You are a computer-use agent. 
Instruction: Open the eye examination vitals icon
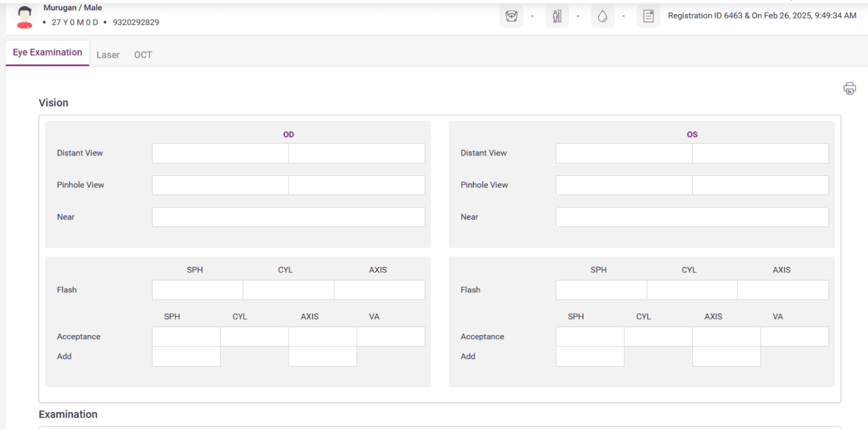coord(511,15)
